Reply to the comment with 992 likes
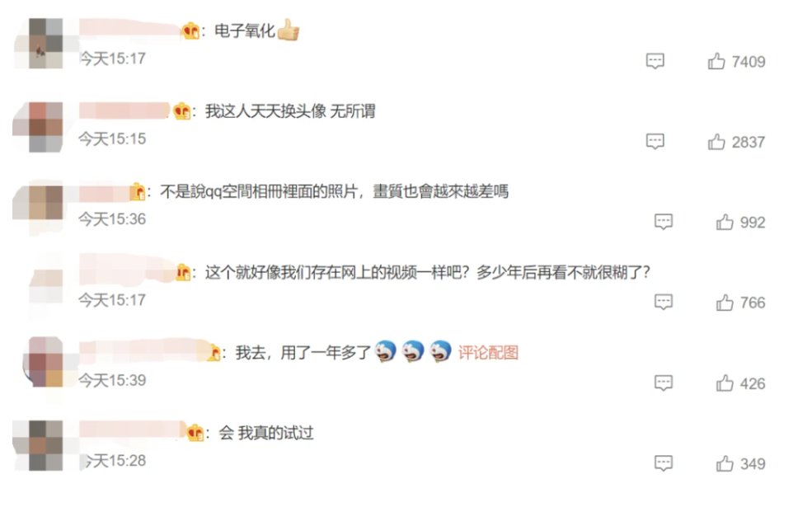Viewport: 812px width, 507px height. [663, 222]
